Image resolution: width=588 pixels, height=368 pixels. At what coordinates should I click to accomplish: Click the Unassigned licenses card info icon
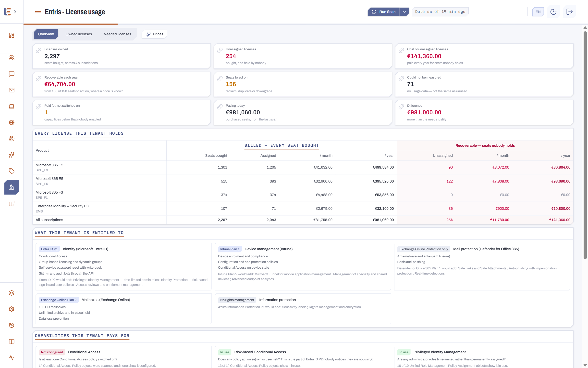point(220,50)
